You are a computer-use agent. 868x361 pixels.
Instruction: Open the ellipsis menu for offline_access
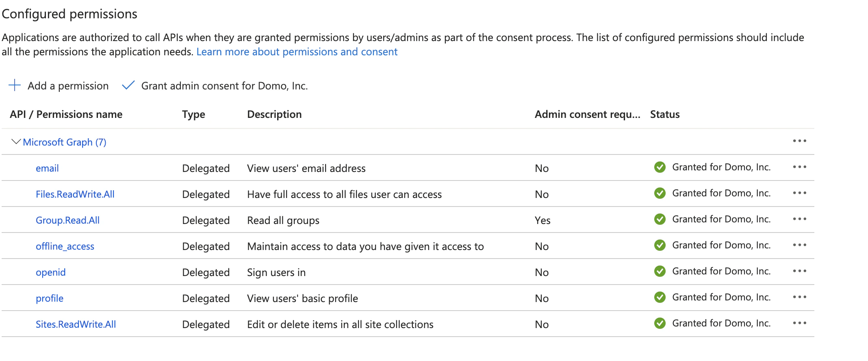(799, 245)
